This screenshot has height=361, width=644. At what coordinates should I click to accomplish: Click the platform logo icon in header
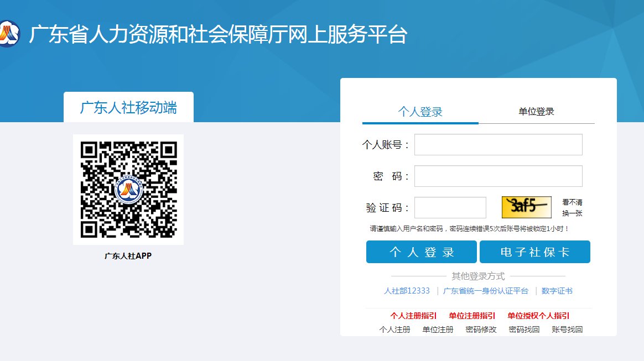[8, 33]
